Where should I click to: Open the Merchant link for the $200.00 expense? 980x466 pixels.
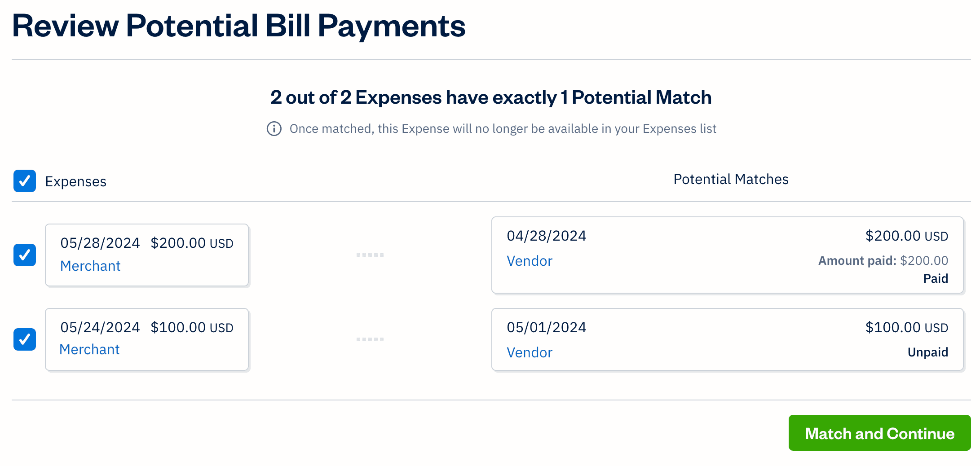[90, 266]
